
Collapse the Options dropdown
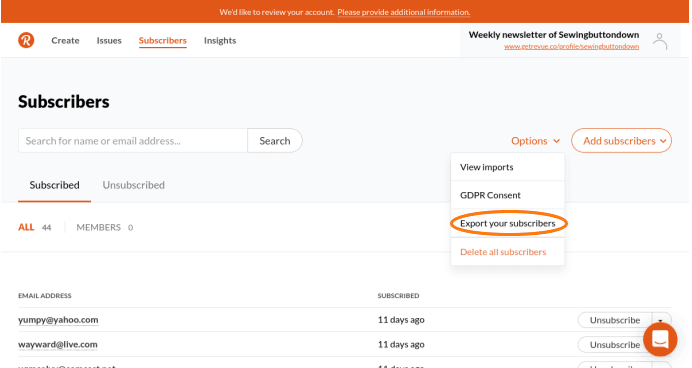coord(535,141)
